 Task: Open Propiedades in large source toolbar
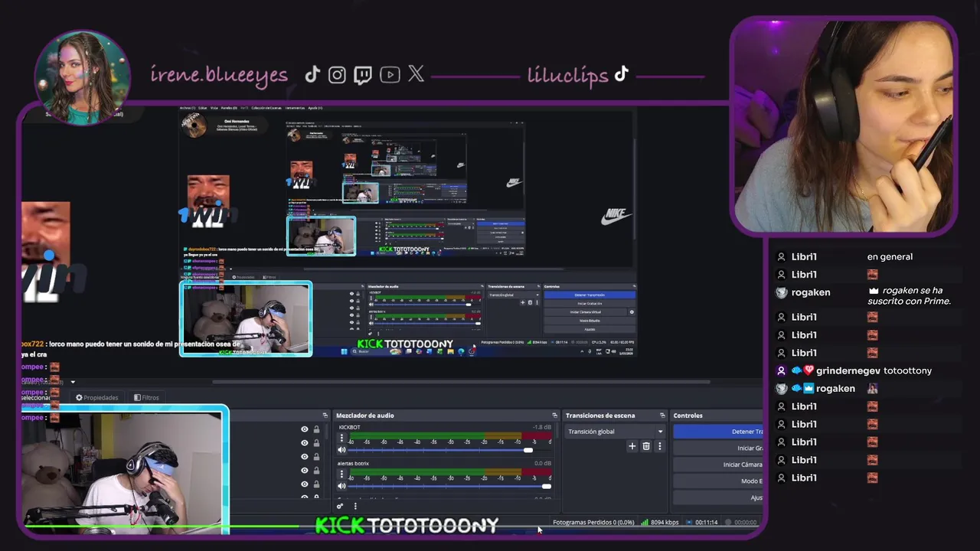(97, 398)
